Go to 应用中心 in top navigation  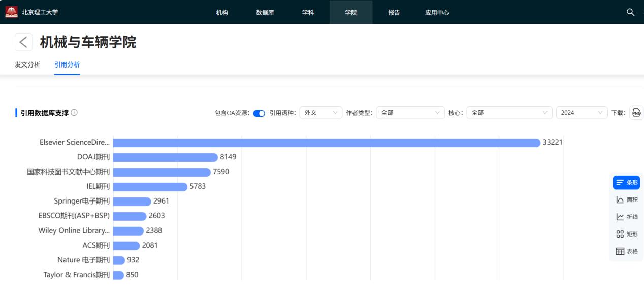pos(437,12)
